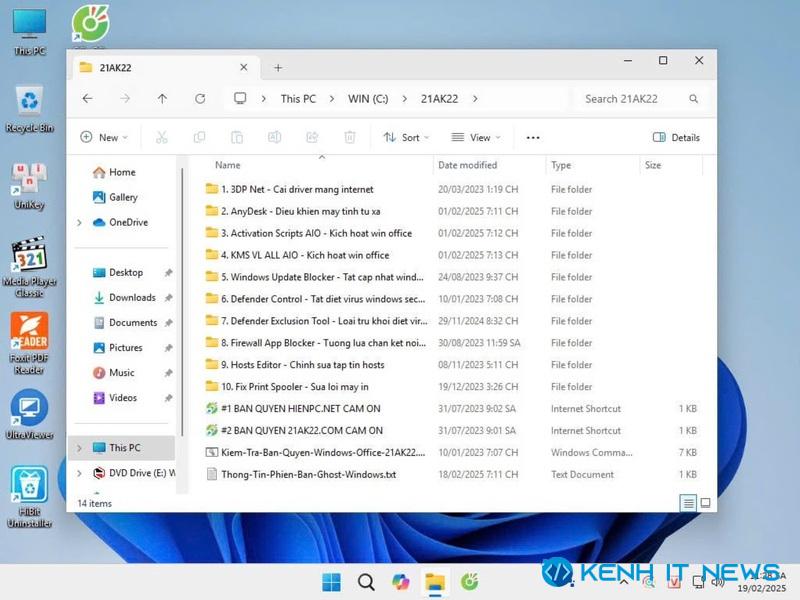Go back with the left arrow
Image resolution: width=800 pixels, height=600 pixels.
[88, 98]
